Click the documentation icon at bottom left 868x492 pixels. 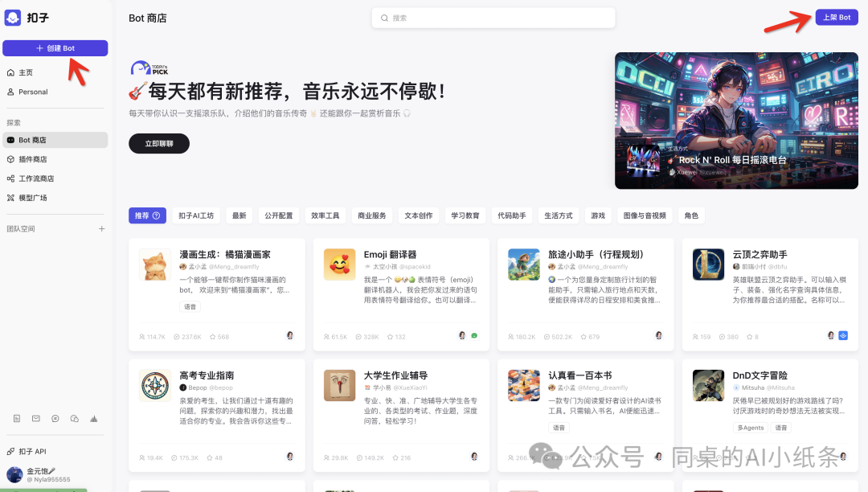point(16,416)
